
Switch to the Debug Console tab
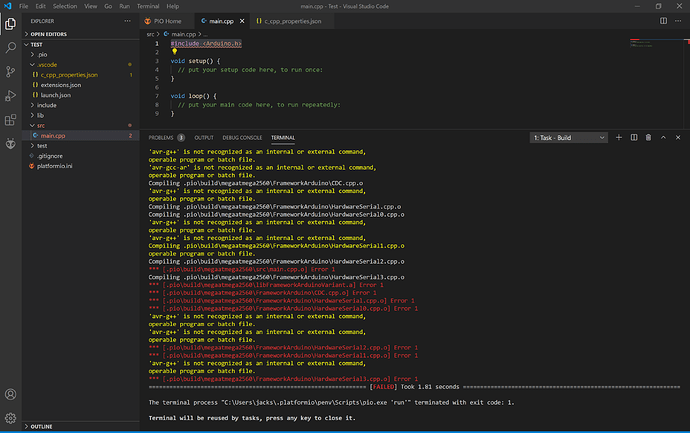coord(242,138)
